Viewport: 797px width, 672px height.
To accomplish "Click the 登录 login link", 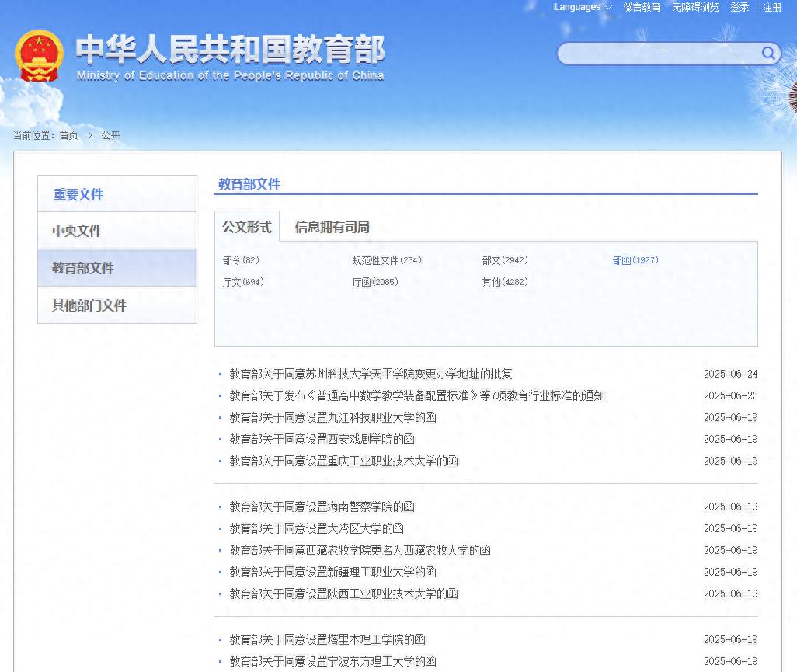I will (740, 7).
